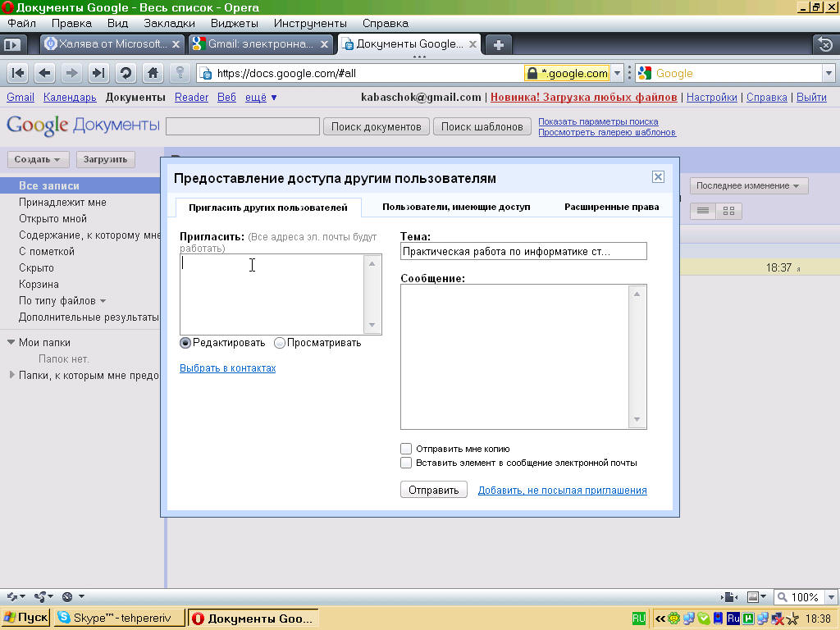840x630 pixels.
Task: Open the Закладки menu
Action: pyautogui.click(x=169, y=24)
